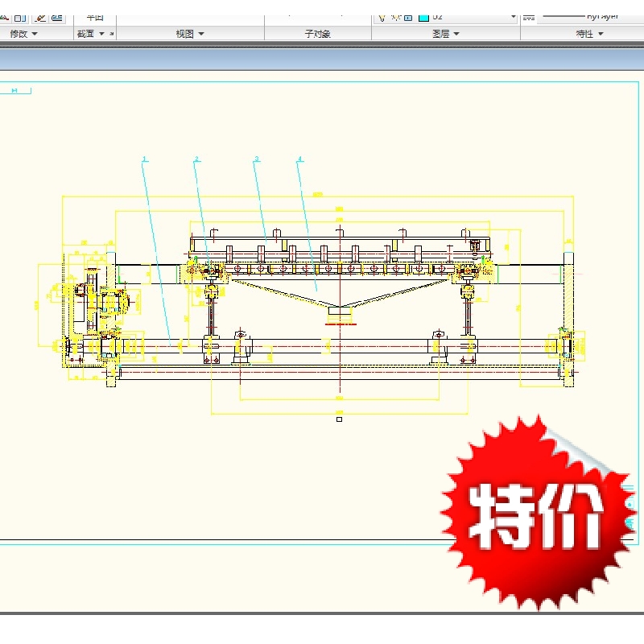Select balloon callout number 1
Viewport: 644px width, 644px height.
click(144, 159)
